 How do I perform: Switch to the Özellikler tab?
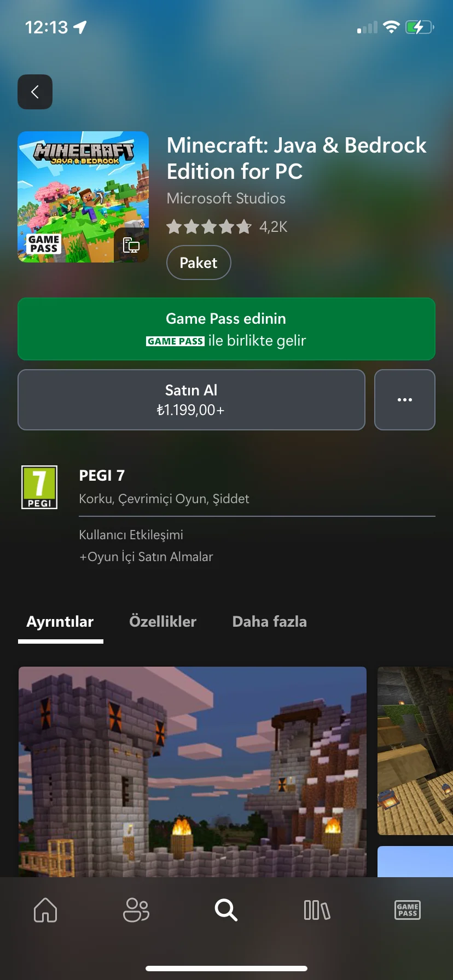(x=162, y=622)
